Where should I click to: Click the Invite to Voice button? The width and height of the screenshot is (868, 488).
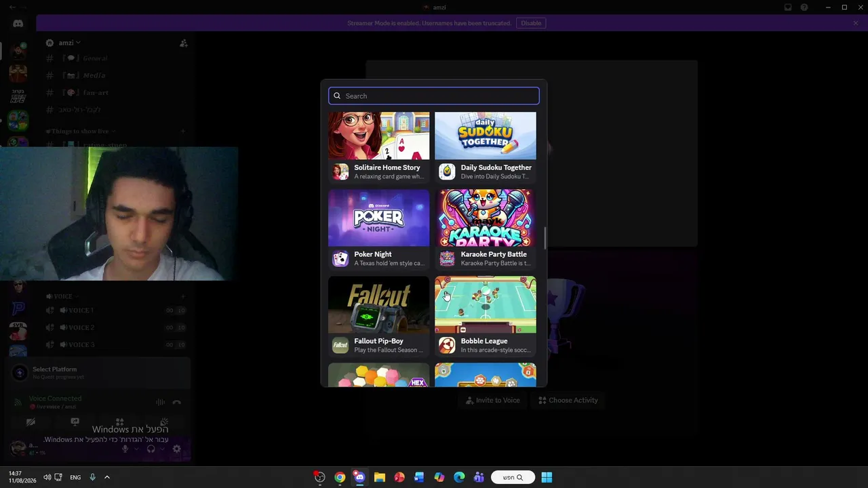tap(492, 400)
